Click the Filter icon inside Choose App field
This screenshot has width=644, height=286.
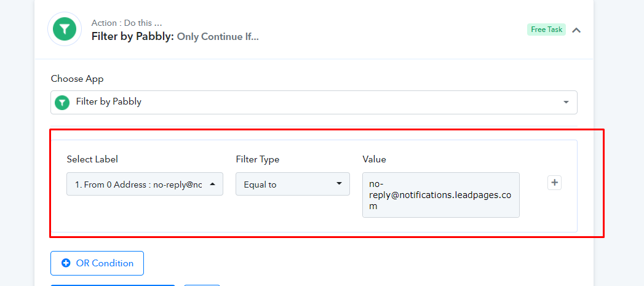(62, 102)
